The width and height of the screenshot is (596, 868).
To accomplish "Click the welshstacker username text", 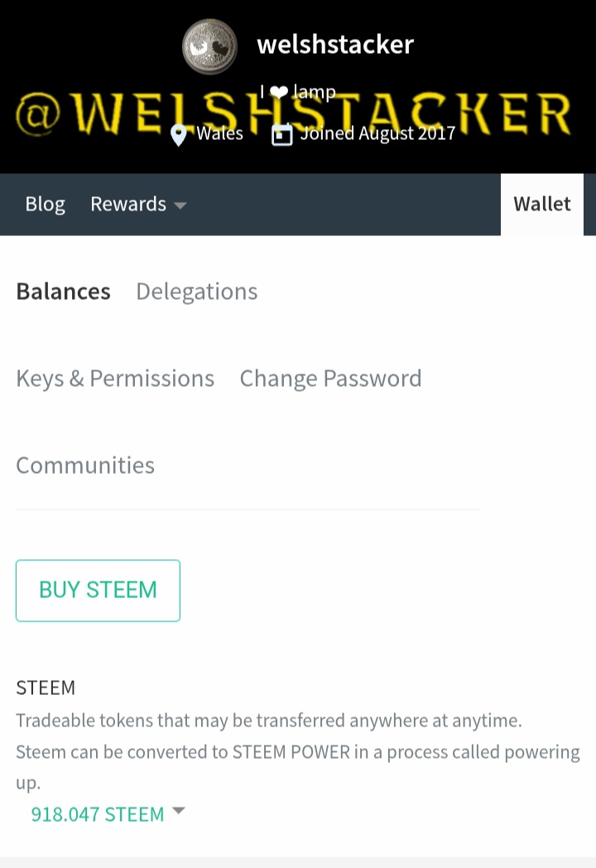I will 335,44.
